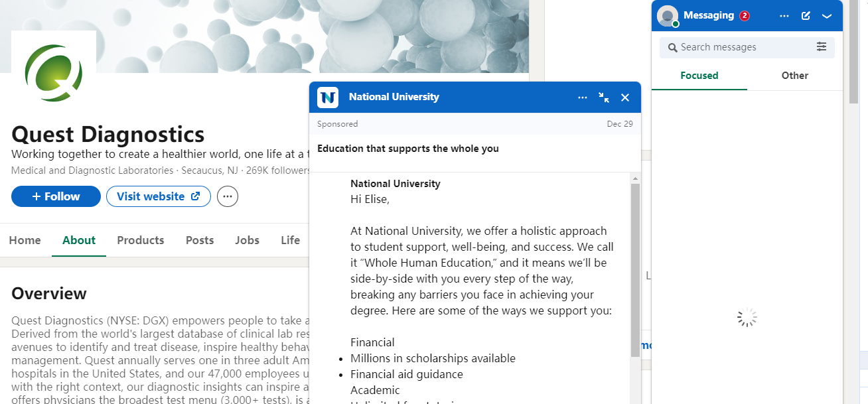Click the Messaging header title
868x404 pixels.
click(709, 15)
